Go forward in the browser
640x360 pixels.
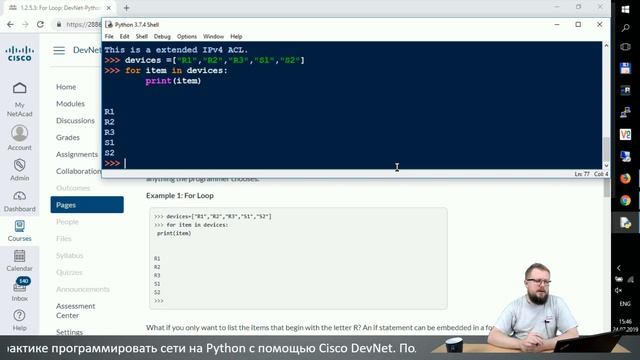pos(25,24)
